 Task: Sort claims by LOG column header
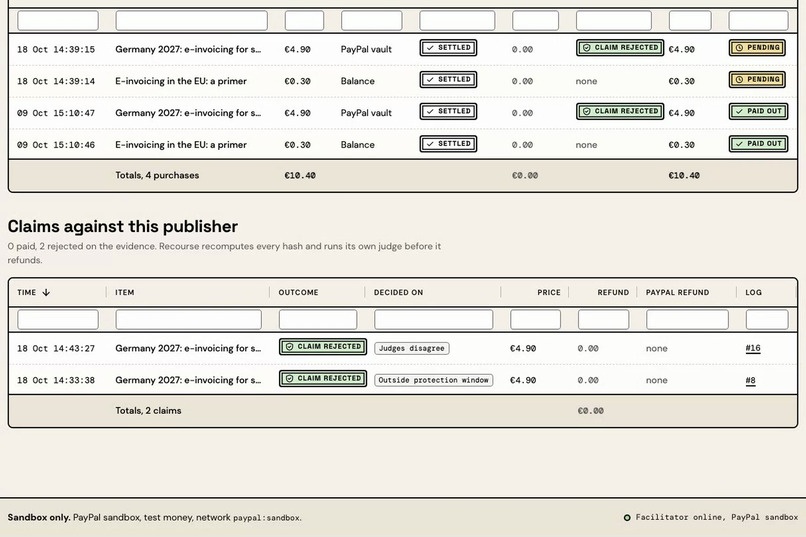(x=754, y=292)
